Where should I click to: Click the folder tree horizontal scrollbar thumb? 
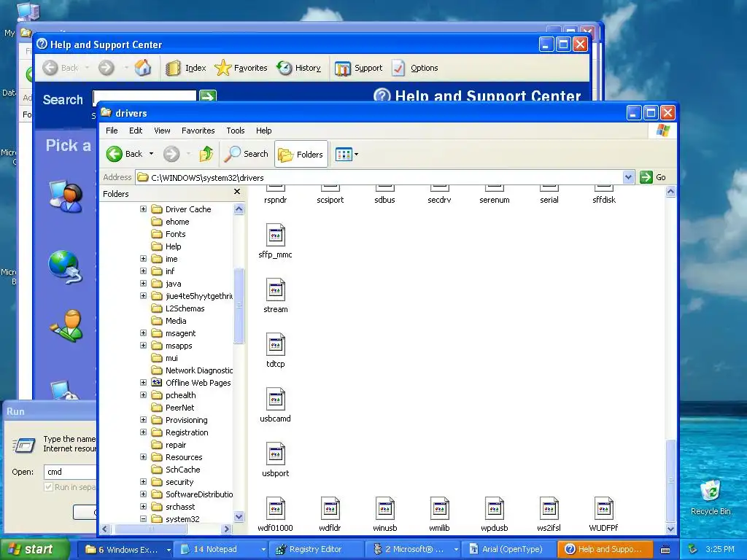[x=151, y=529]
